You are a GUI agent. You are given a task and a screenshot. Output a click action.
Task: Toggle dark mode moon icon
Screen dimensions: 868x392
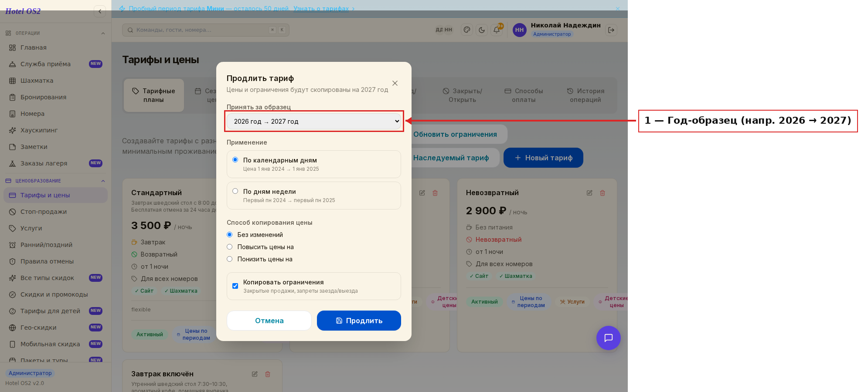[482, 30]
